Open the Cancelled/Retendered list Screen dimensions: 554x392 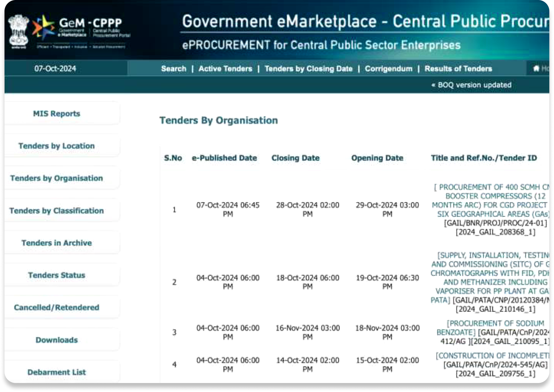pos(56,307)
